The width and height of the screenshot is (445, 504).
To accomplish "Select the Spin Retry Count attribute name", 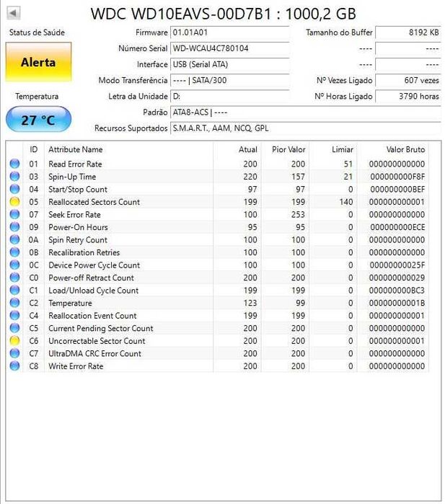I will (78, 240).
